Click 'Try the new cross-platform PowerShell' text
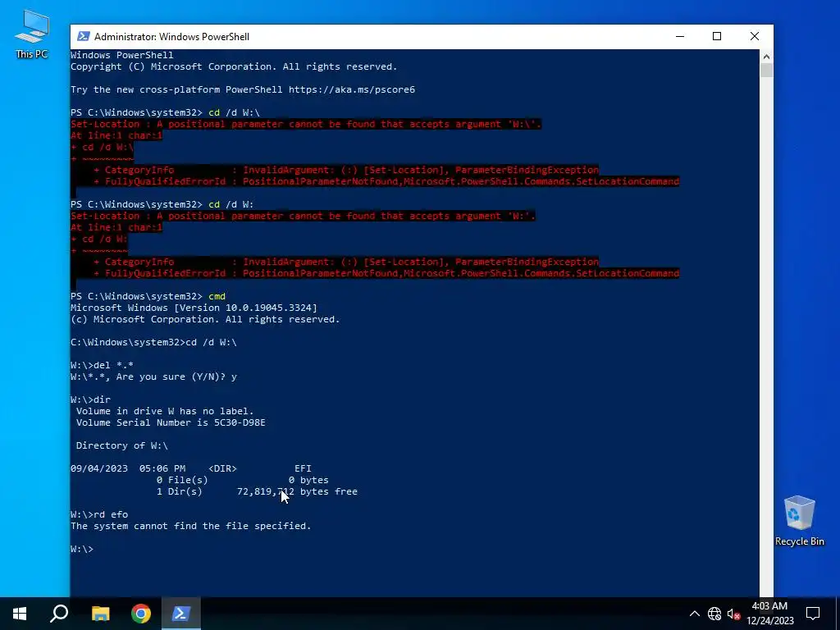The width and height of the screenshot is (840, 630). click(x=177, y=89)
